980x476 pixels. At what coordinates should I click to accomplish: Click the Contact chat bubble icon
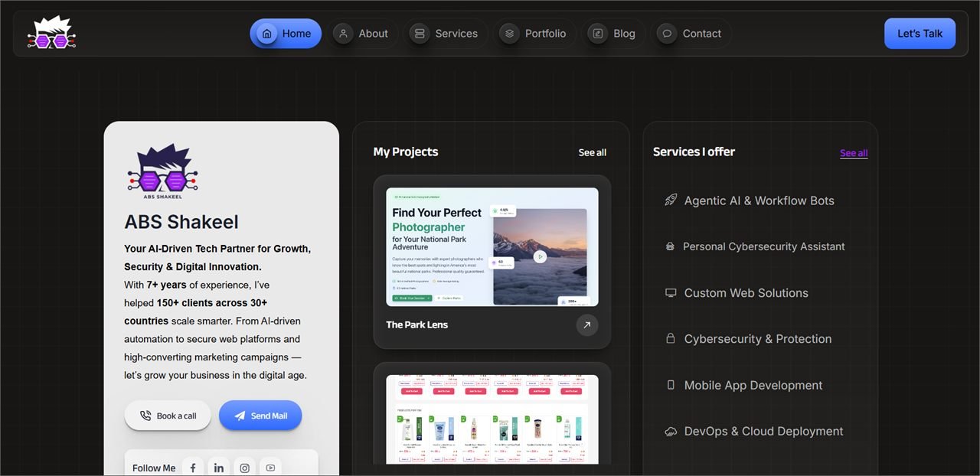[x=667, y=34]
